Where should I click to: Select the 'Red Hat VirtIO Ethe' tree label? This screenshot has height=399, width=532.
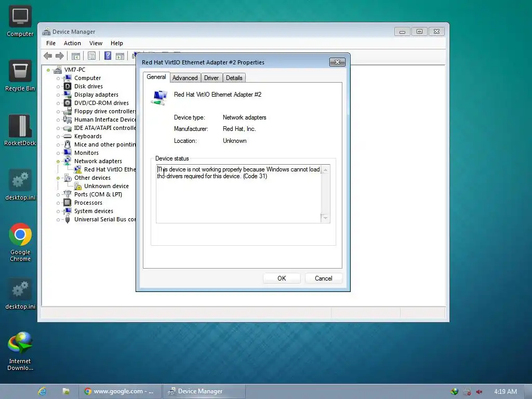pyautogui.click(x=110, y=169)
